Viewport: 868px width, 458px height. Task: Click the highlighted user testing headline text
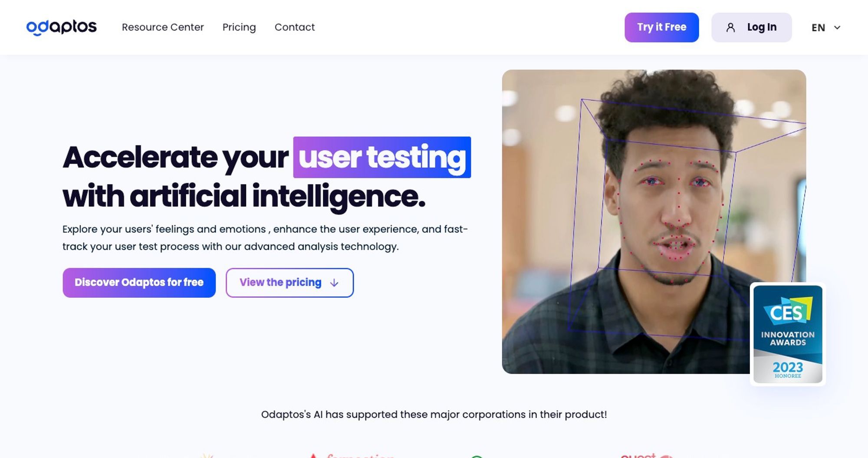click(x=382, y=157)
